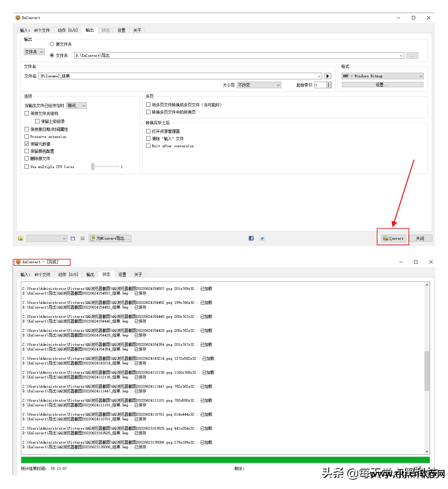Click the load script folder icon
The height and width of the screenshot is (489, 448).
pos(21,238)
